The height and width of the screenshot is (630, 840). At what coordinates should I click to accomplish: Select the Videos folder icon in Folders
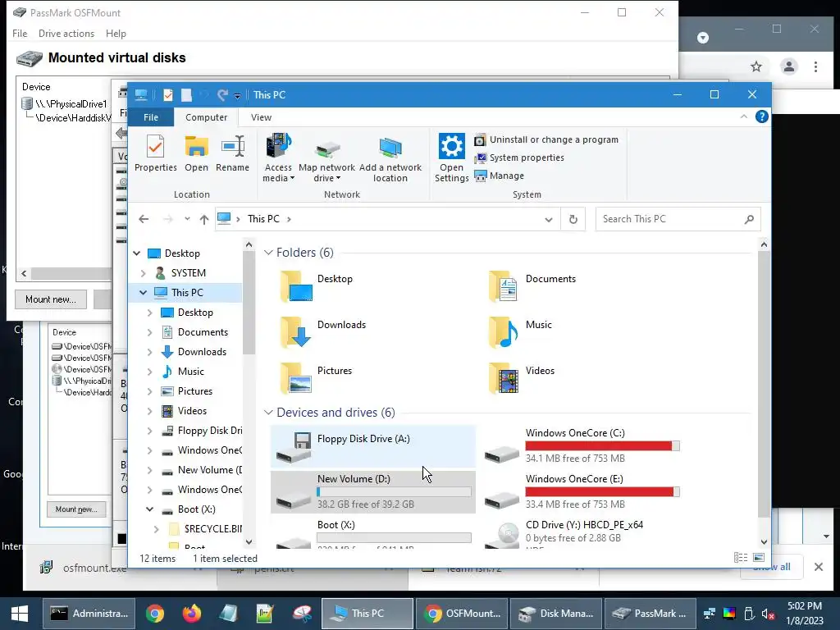[504, 377]
